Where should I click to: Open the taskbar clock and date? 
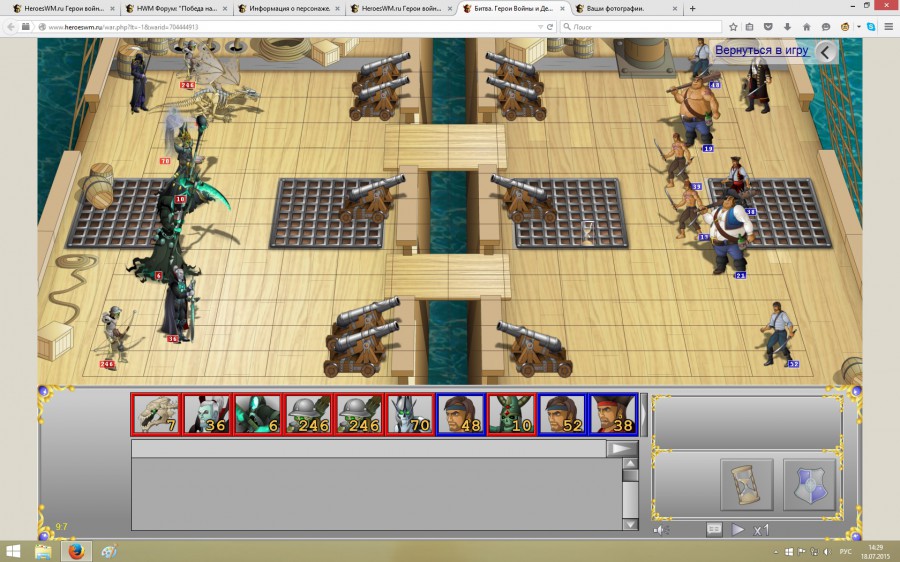[876, 552]
